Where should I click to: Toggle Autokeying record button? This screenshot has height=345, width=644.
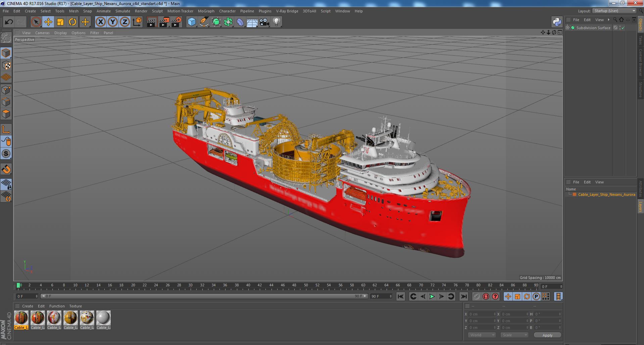pyautogui.click(x=486, y=296)
